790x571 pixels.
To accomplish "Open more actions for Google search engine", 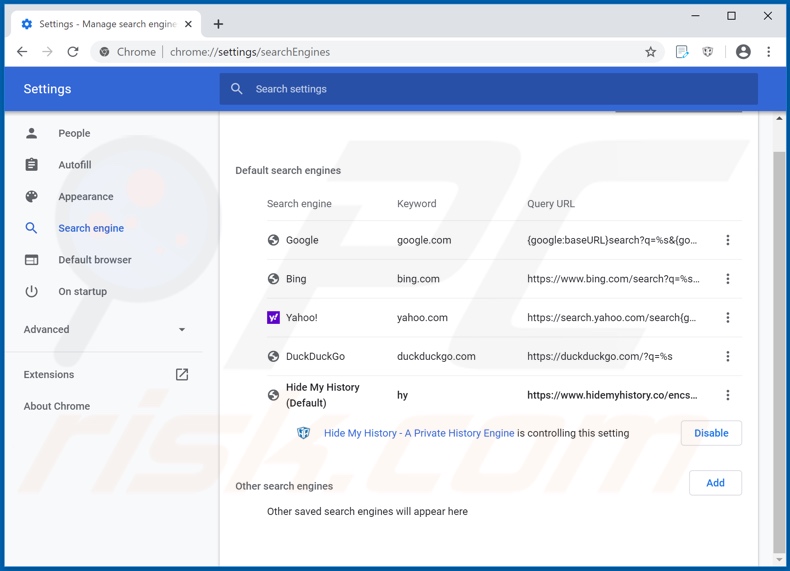I will (727, 240).
